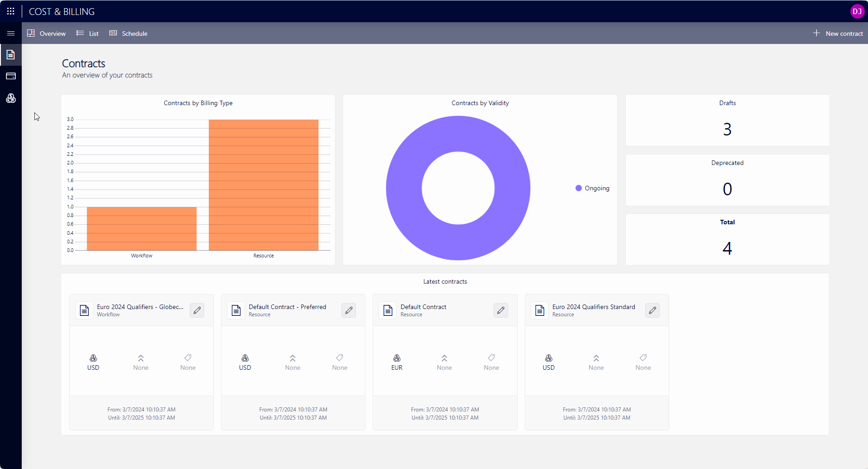Image resolution: width=868 pixels, height=469 pixels.
Task: Click the Resource bar in billing chart
Action: (x=264, y=185)
